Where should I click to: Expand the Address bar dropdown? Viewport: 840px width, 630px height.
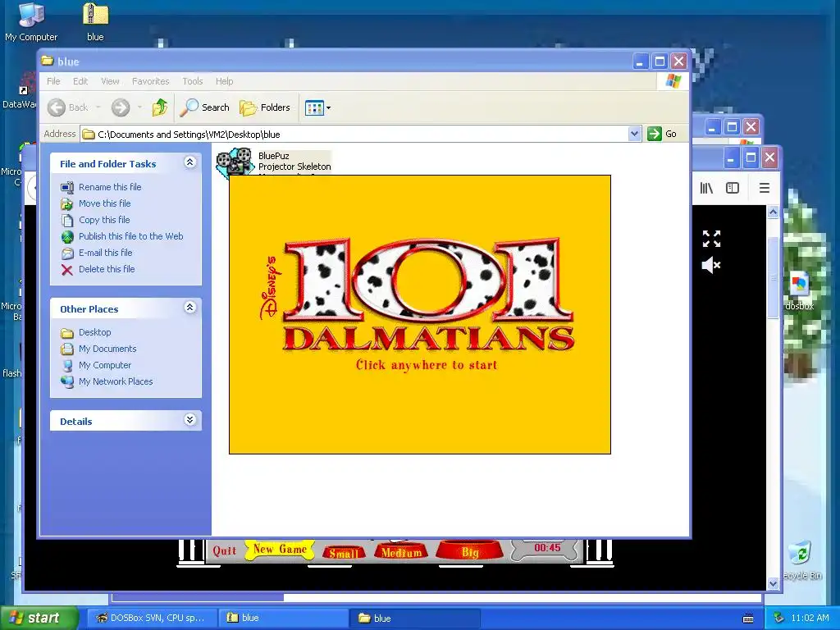(x=634, y=134)
